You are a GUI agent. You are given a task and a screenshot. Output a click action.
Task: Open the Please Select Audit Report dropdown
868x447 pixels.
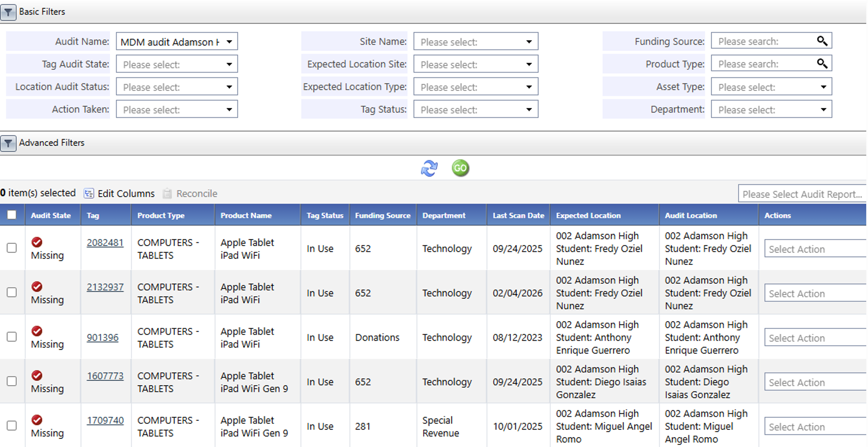pos(803,194)
